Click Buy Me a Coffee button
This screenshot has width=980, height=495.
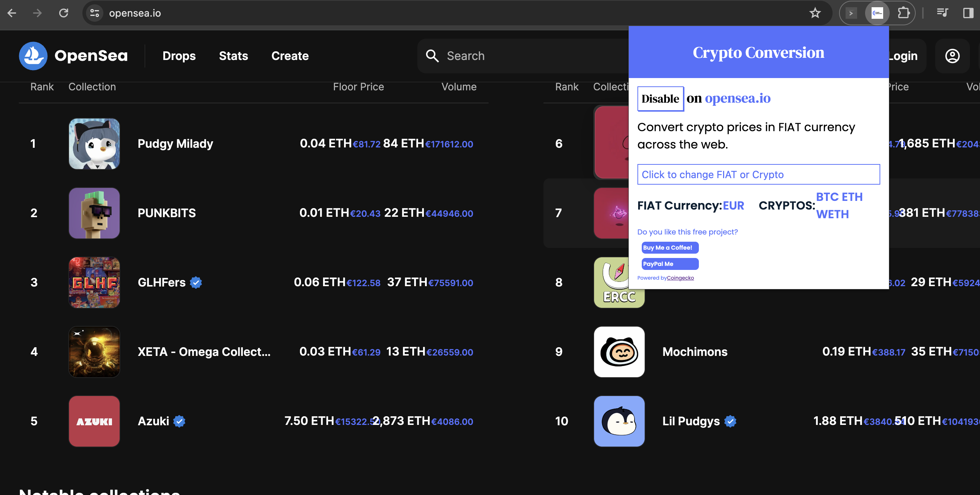670,247
